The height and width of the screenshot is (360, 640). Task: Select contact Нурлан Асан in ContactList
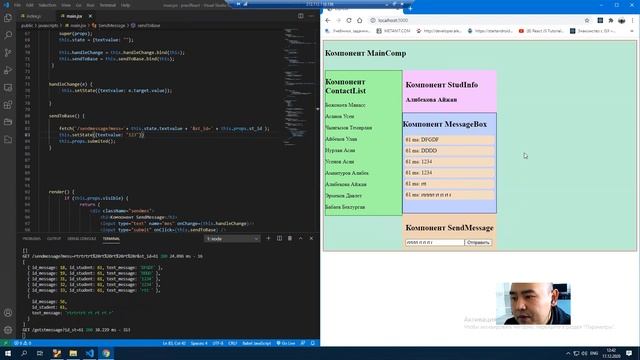click(x=340, y=150)
